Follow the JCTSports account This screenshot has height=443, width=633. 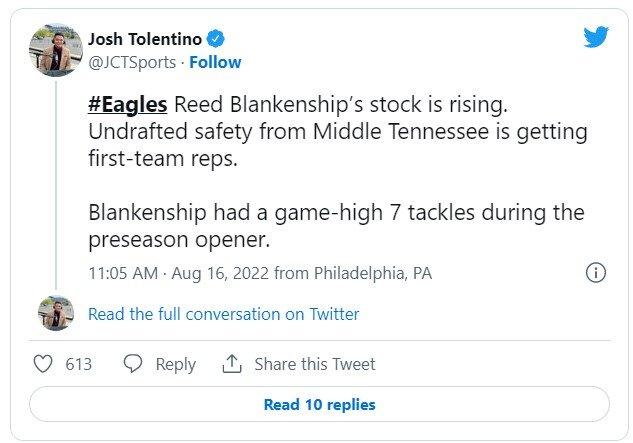tap(216, 62)
